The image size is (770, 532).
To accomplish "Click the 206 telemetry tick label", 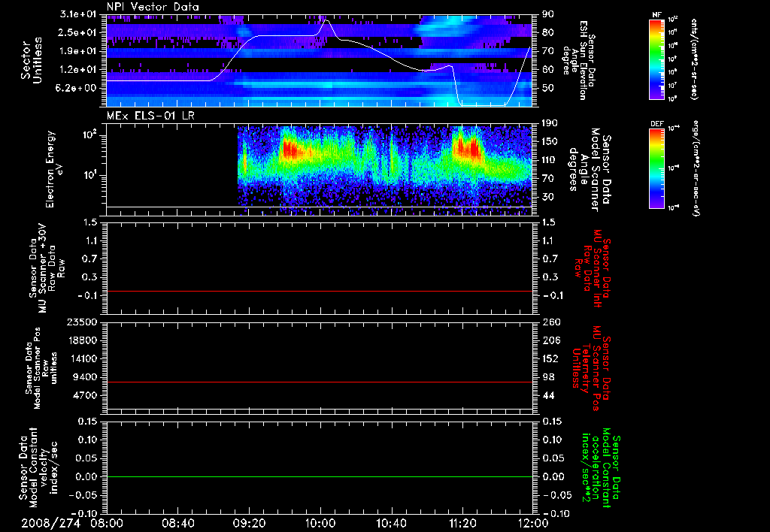I will pyautogui.click(x=550, y=340).
